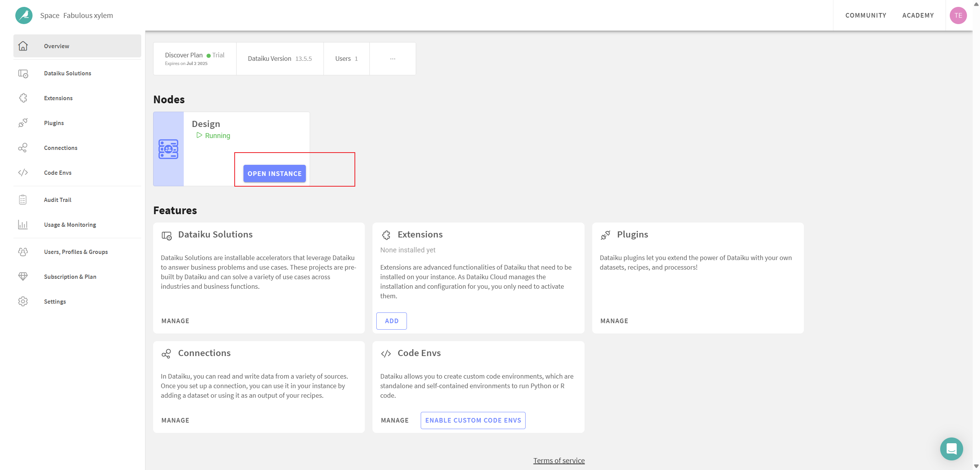
Task: Click the Users, Profiles & Groups icon
Action: (23, 252)
